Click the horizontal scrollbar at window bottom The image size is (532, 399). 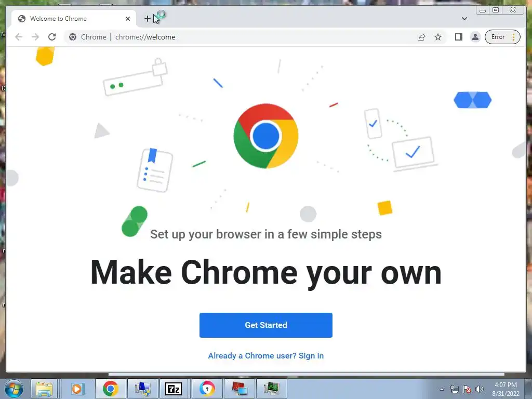click(x=306, y=374)
